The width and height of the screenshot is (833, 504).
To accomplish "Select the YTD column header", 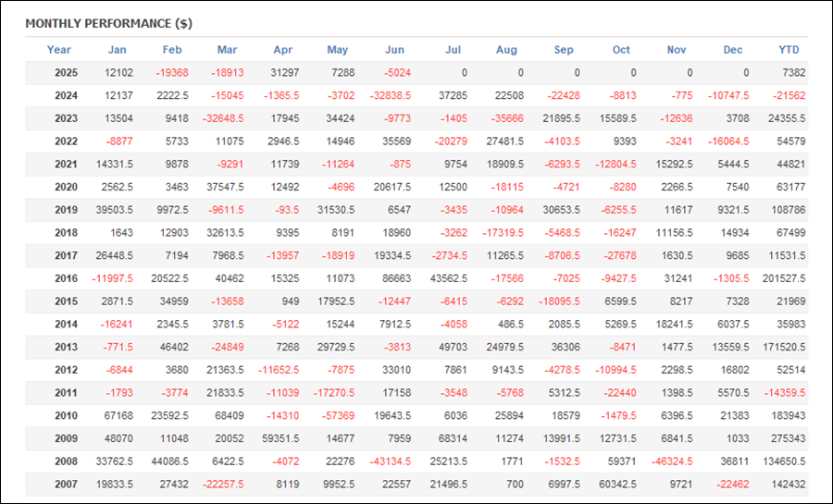I will 789,50.
